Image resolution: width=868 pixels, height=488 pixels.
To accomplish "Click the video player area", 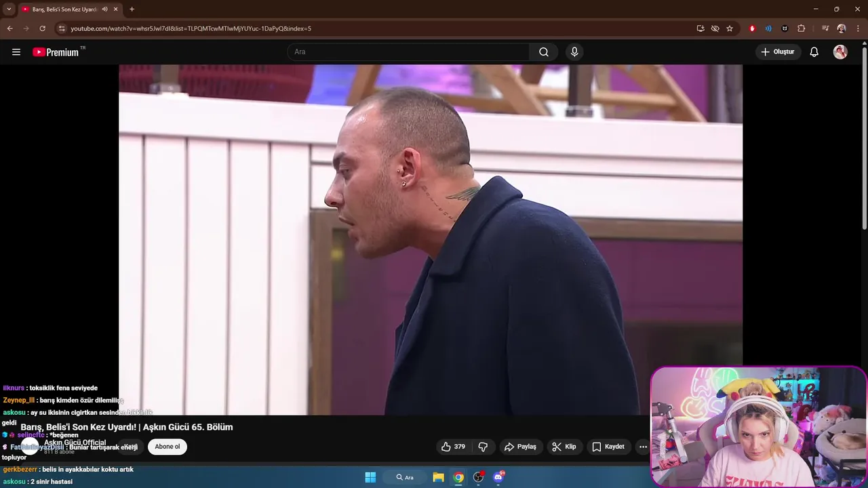I will (x=431, y=239).
